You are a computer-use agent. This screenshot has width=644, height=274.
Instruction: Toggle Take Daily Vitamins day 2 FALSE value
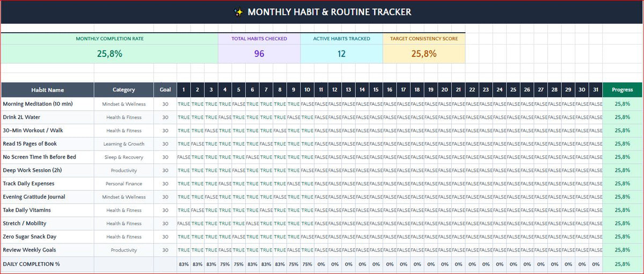pyautogui.click(x=197, y=210)
